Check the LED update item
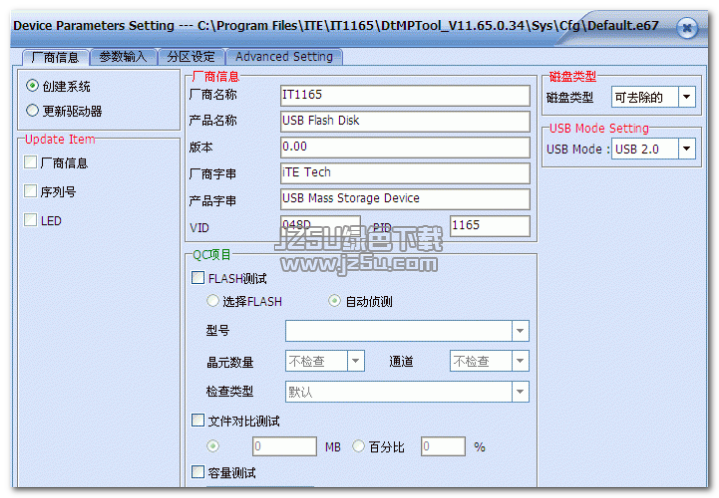 [30, 220]
